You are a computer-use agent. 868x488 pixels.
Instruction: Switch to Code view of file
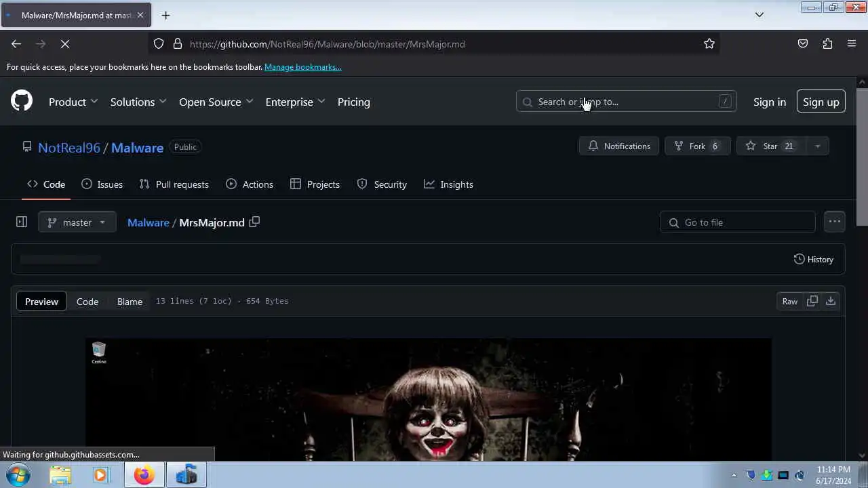87,302
